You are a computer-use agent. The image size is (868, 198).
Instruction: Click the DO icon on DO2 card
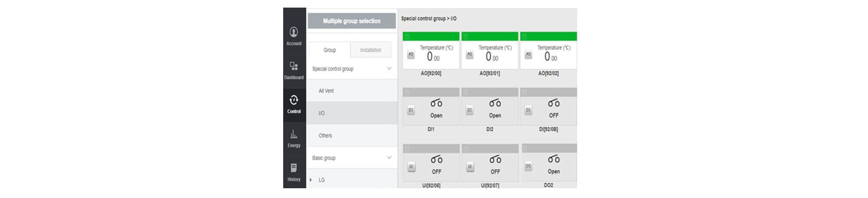click(528, 166)
